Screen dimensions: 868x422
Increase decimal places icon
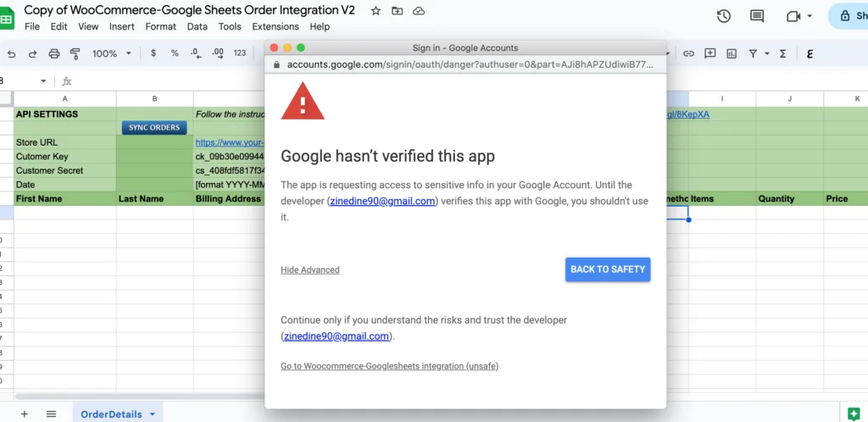pyautogui.click(x=218, y=53)
